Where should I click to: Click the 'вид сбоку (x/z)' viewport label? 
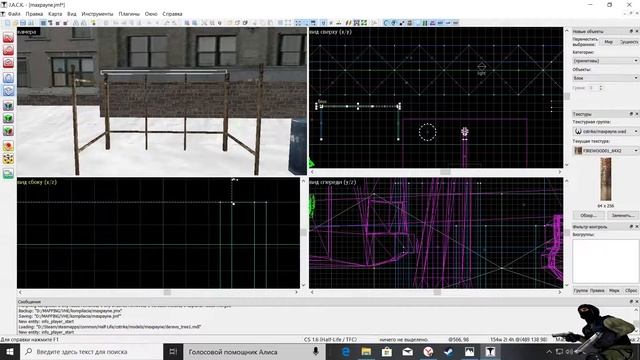37,182
